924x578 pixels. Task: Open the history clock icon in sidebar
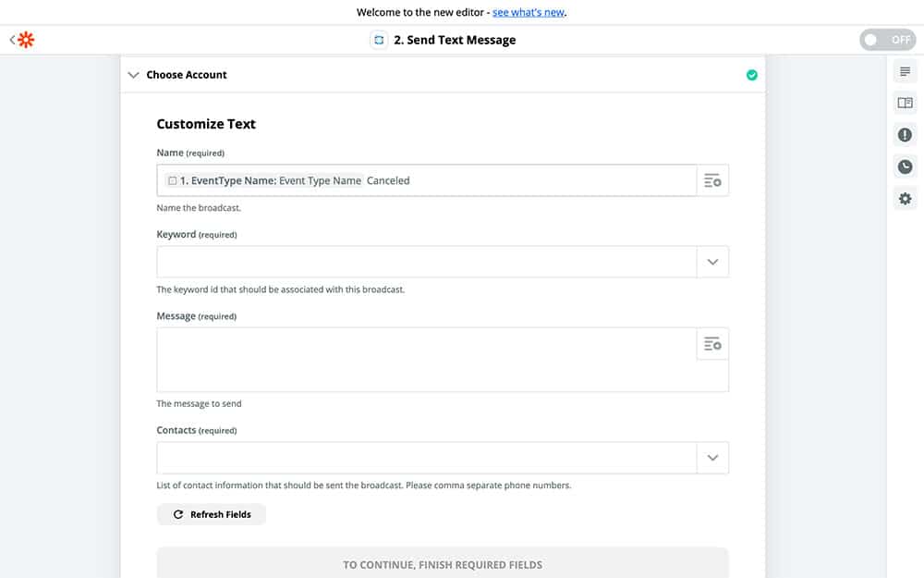(905, 166)
